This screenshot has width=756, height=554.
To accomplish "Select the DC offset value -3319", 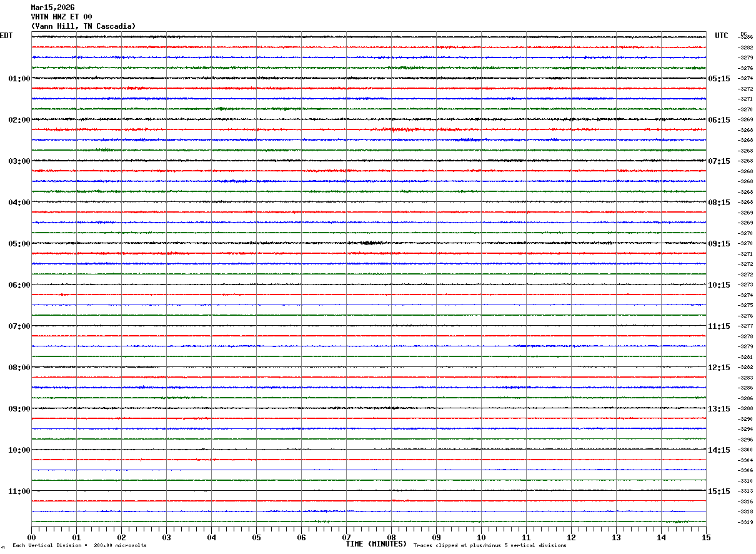I will pos(745,522).
